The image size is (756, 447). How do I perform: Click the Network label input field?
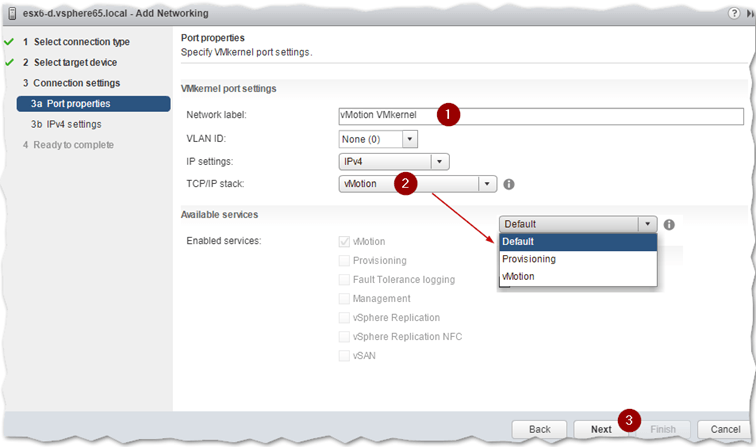point(541,116)
